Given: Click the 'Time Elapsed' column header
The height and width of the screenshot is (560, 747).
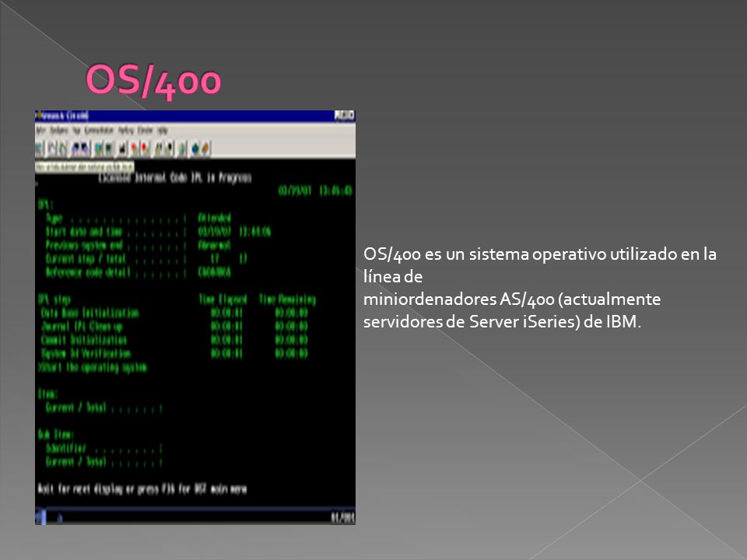Looking at the screenshot, I should tap(223, 299).
